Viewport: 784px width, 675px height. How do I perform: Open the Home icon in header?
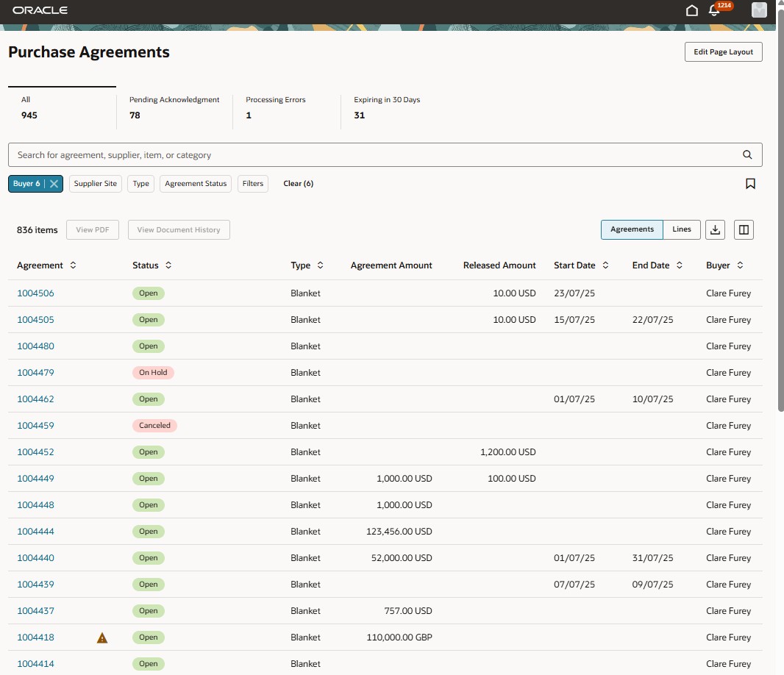coord(691,10)
